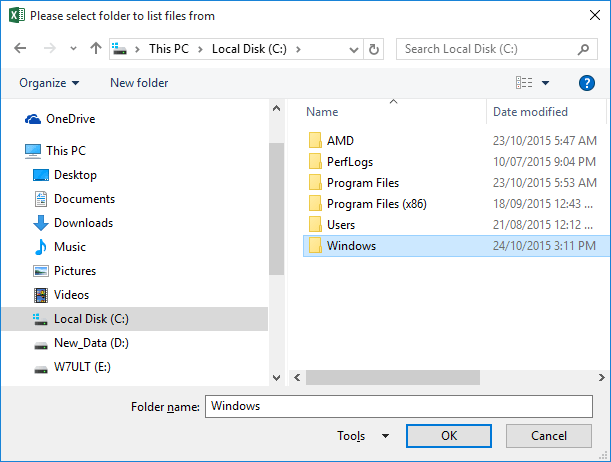Expand chevron between This PC and Local Disk
Viewport: 611px width, 462px height.
(200, 49)
